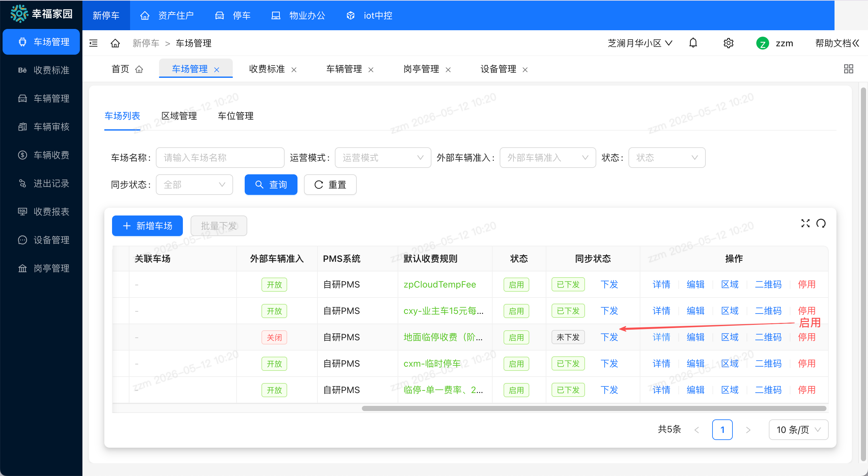Image resolution: width=868 pixels, height=476 pixels.
Task: Go home via breadcrumb house icon
Action: coord(115,43)
